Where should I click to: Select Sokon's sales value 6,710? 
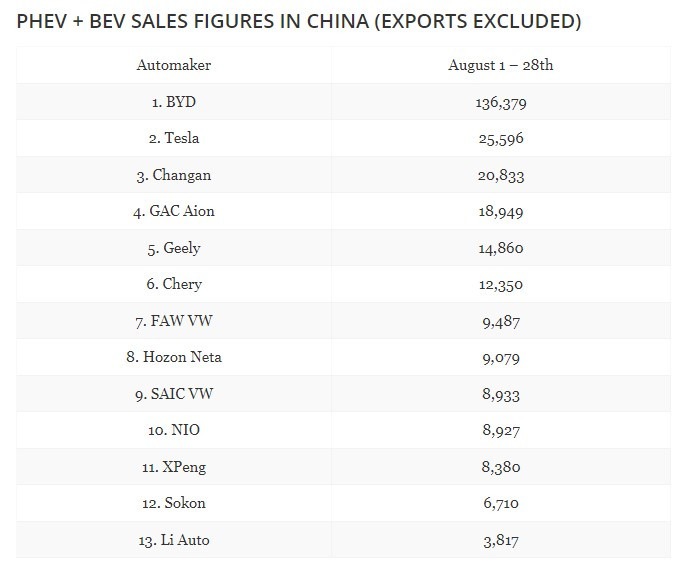click(x=502, y=504)
